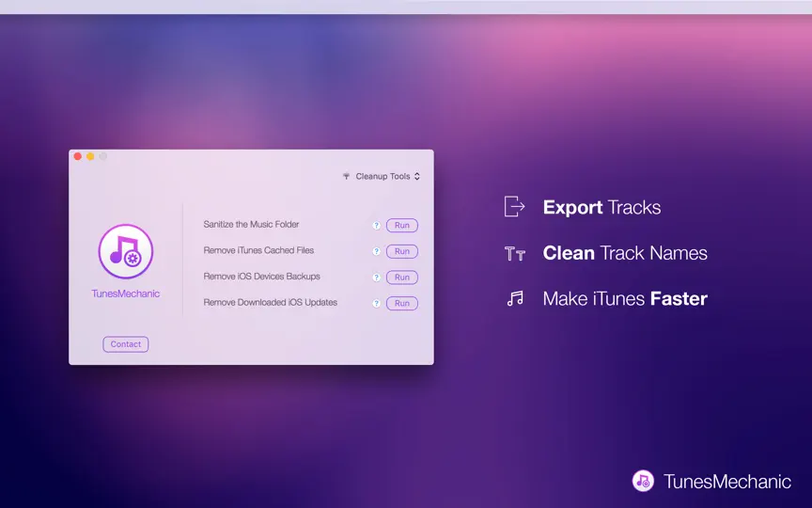Click the Clean Track Names text icon
This screenshot has width=812, height=508.
coord(515,253)
